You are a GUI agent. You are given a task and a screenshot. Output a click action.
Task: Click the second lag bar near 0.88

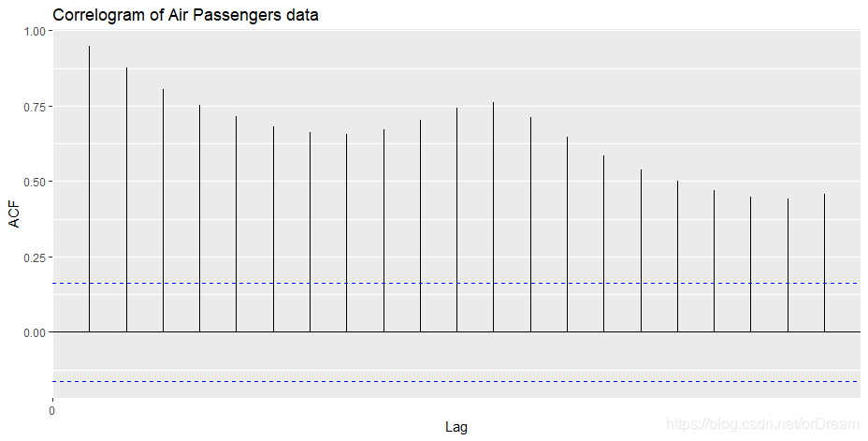pos(127,200)
